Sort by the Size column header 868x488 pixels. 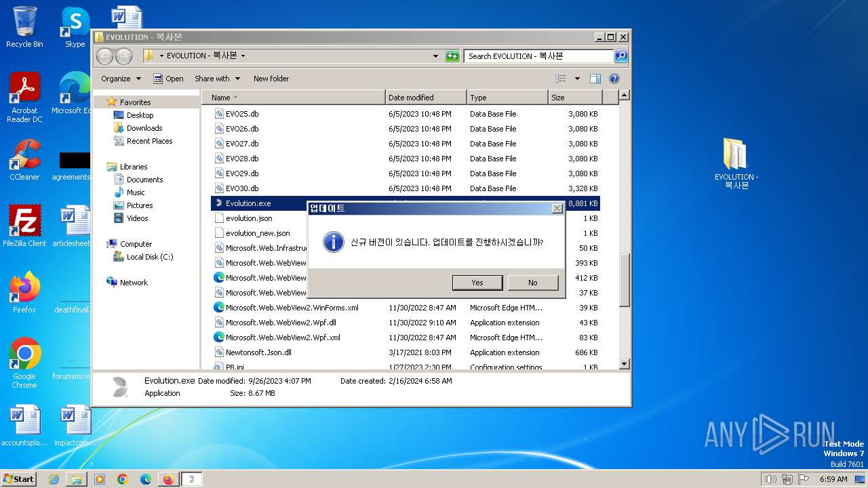point(574,98)
